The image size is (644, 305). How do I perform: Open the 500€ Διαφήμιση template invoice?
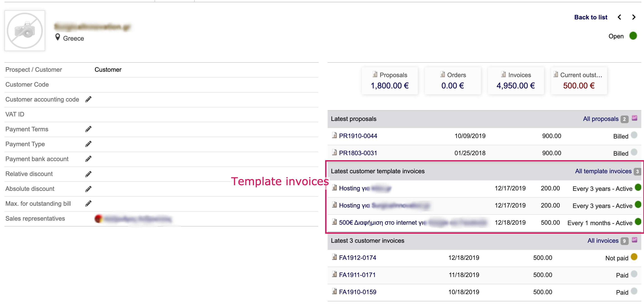click(x=381, y=222)
